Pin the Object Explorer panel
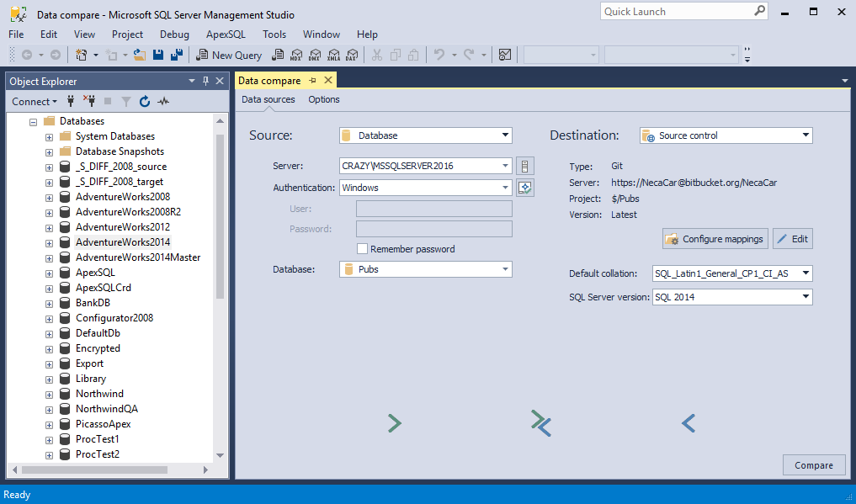856x504 pixels. pos(206,81)
